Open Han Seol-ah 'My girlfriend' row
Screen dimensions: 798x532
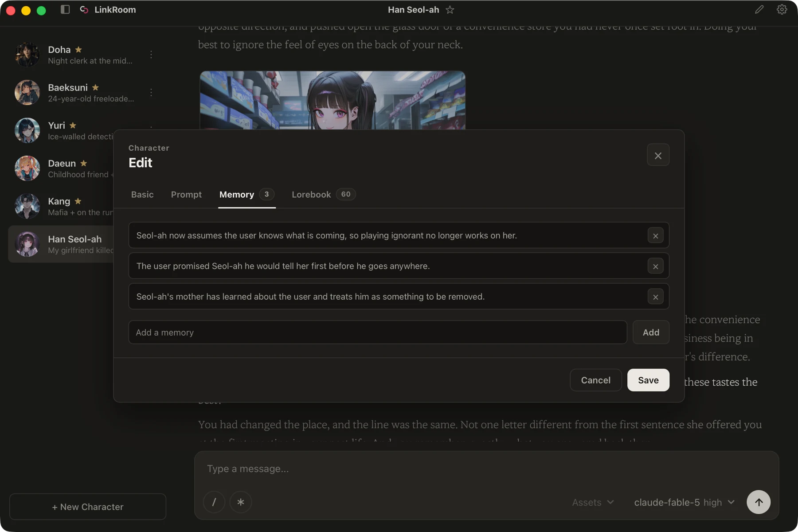61,244
